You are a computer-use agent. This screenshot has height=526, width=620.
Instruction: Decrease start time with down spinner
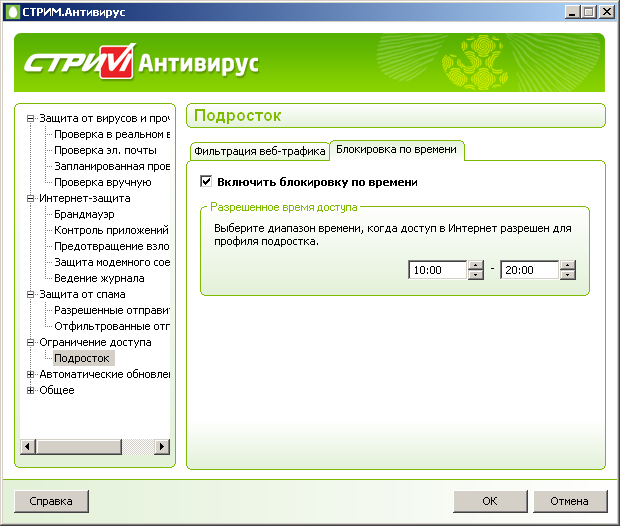pyautogui.click(x=476, y=275)
